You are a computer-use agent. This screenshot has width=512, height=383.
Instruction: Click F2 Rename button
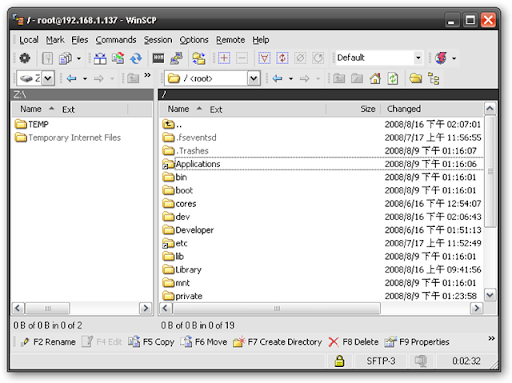tap(48, 342)
